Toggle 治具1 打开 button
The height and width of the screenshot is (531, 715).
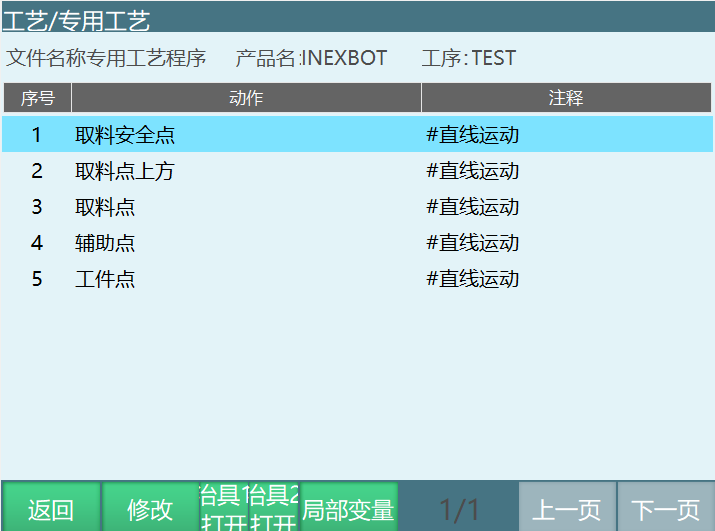tap(224, 508)
